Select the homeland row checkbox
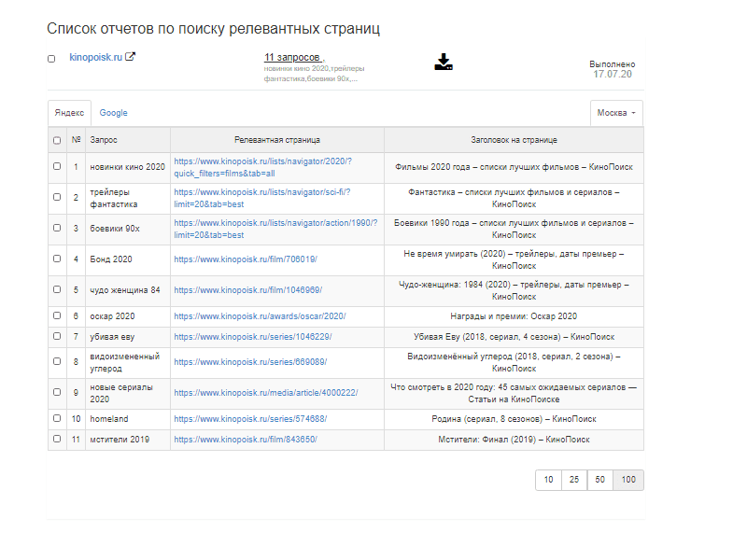This screenshot has height=560, width=747. [57, 418]
